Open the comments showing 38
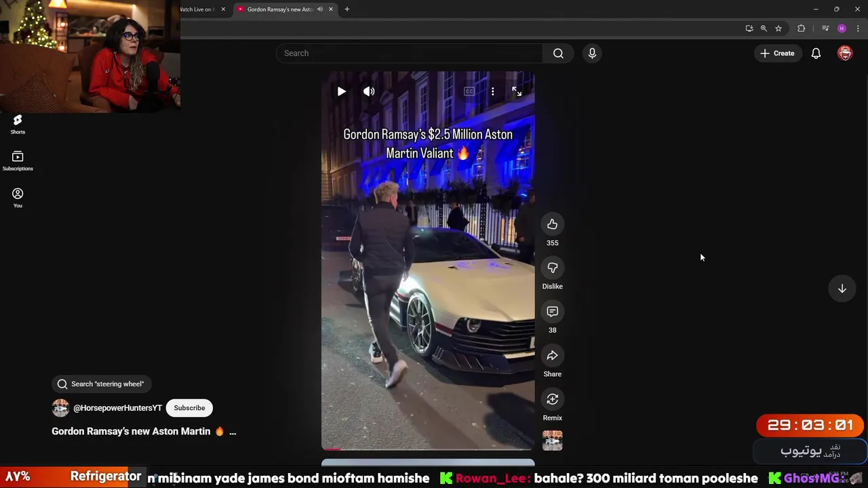The image size is (868, 488). click(x=553, y=312)
